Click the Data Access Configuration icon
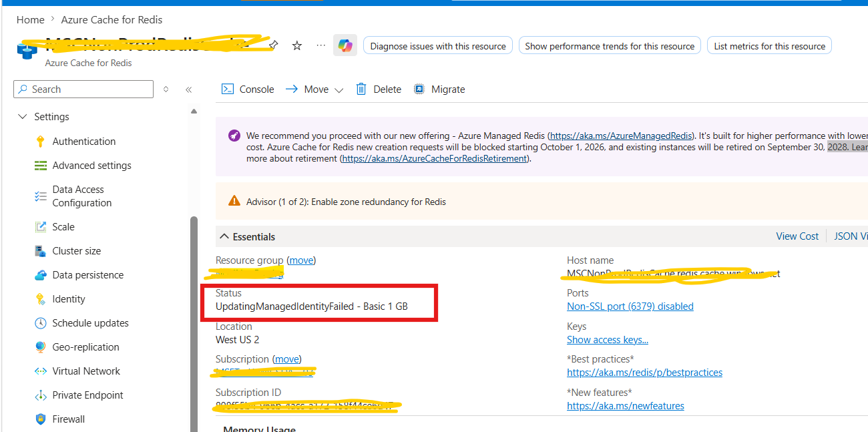Screen dimensions: 868x432 pos(41,196)
